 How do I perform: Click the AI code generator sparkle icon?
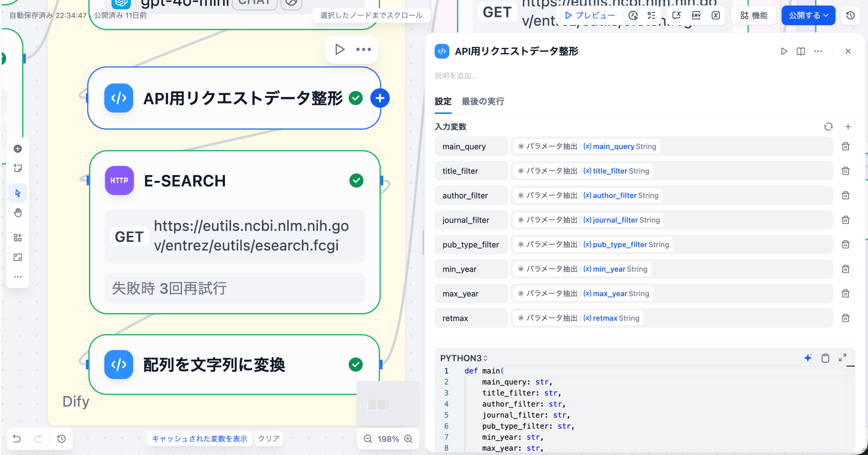[x=808, y=358]
